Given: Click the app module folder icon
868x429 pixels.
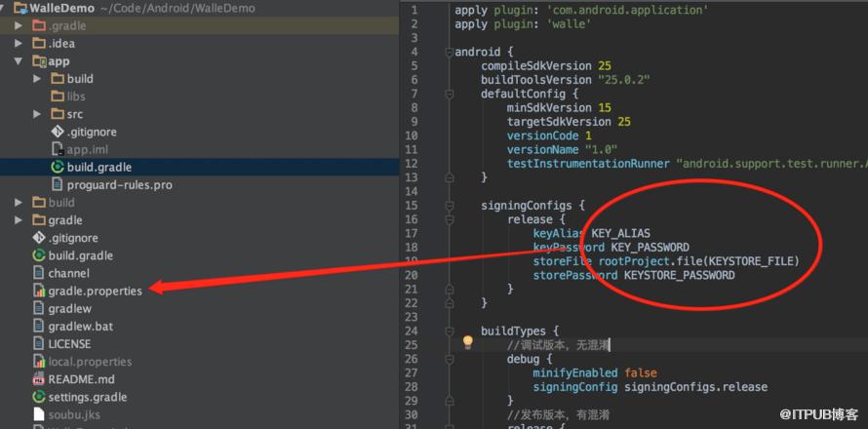Looking at the screenshot, I should pos(39,60).
